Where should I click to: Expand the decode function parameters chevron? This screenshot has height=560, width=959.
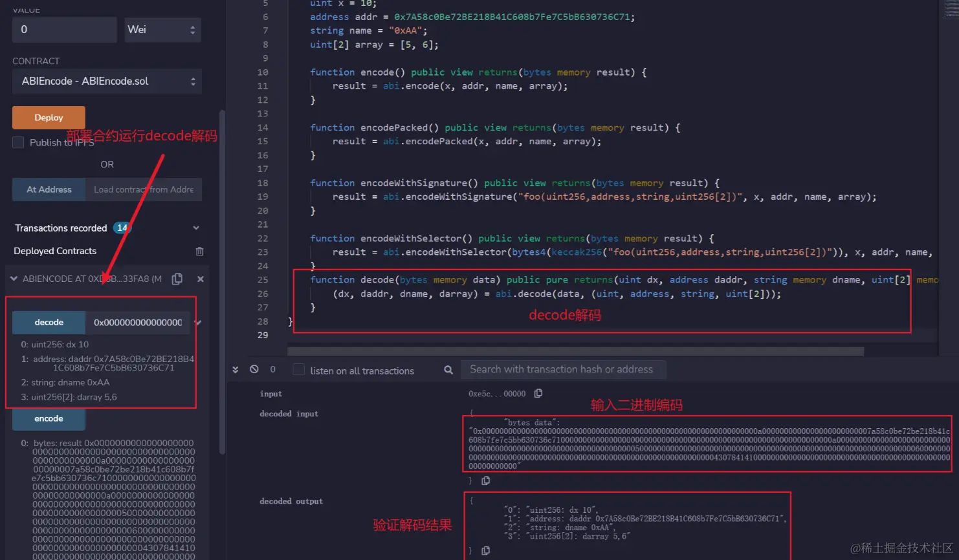197,323
